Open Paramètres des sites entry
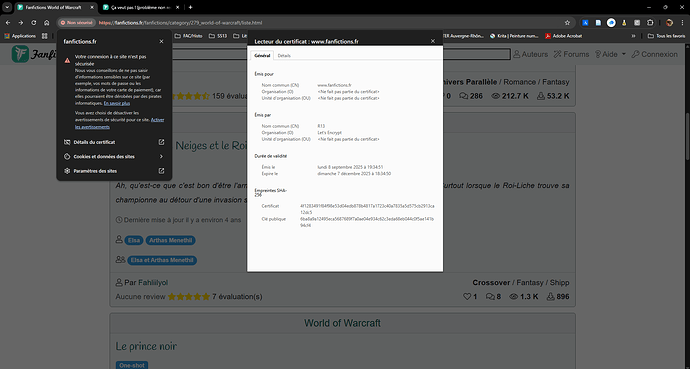The width and height of the screenshot is (690, 369). tap(114, 171)
